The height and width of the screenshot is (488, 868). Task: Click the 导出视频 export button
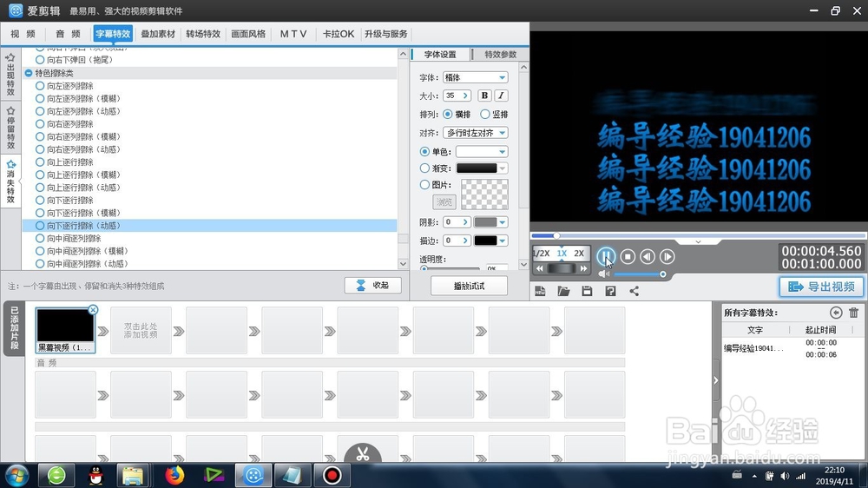tap(821, 287)
